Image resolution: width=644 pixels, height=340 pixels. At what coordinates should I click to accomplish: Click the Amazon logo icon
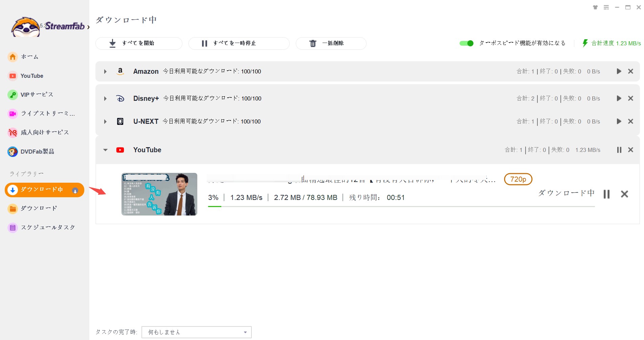pos(120,71)
